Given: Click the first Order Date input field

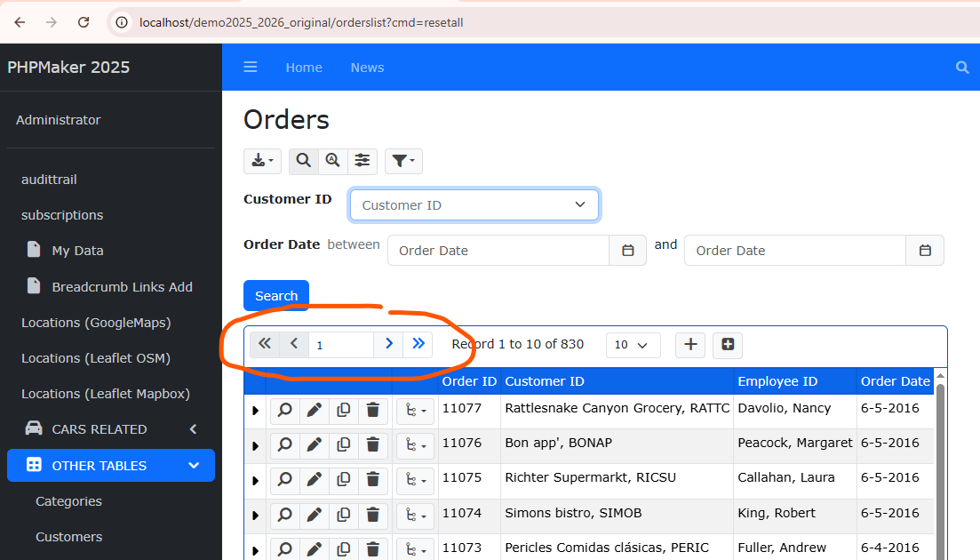Looking at the screenshot, I should [x=498, y=251].
